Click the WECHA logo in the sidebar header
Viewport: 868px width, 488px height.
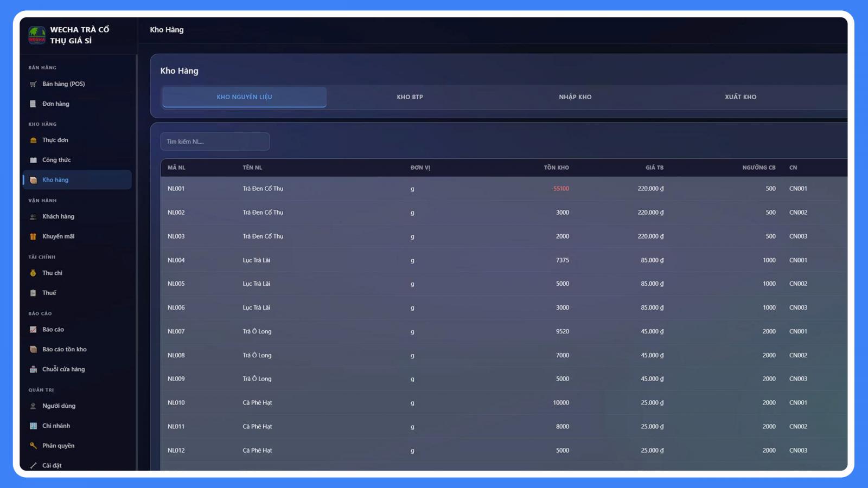(37, 35)
